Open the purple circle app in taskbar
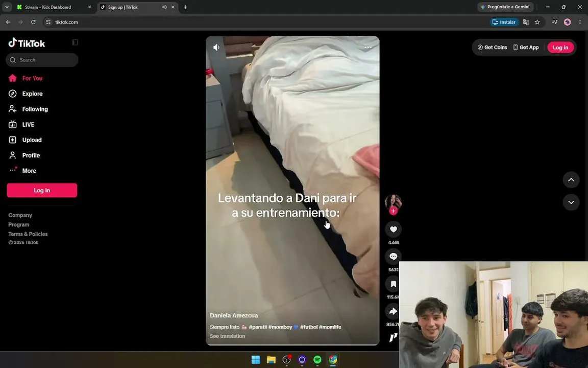Image resolution: width=588 pixels, height=368 pixels. (x=302, y=360)
